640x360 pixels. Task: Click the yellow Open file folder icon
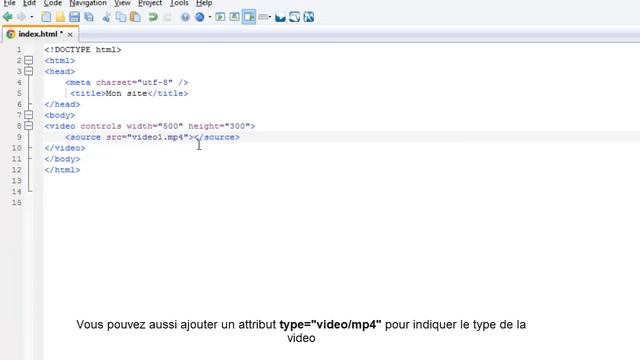click(60, 17)
